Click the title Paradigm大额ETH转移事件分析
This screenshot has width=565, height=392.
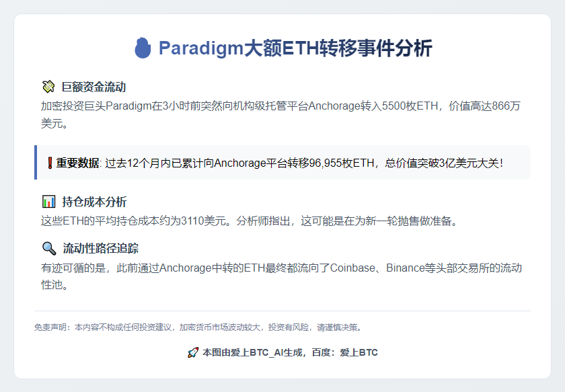click(295, 48)
